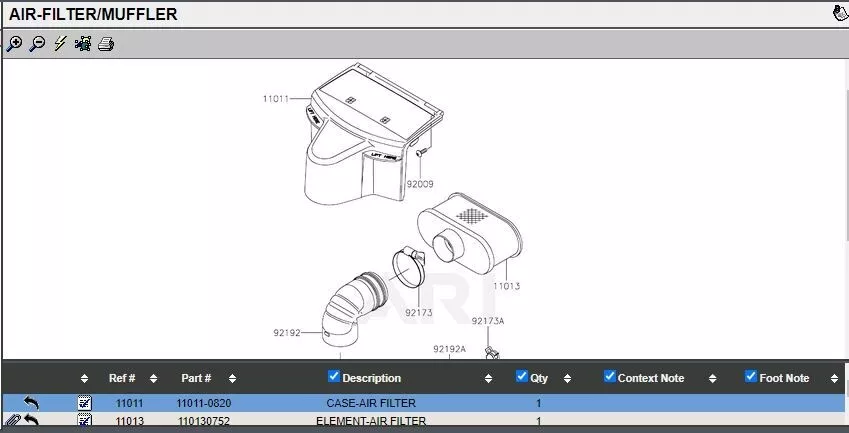Screen dimensions: 849x433
Task: Open the paperclip attachment for row 11013
Action: (12, 421)
